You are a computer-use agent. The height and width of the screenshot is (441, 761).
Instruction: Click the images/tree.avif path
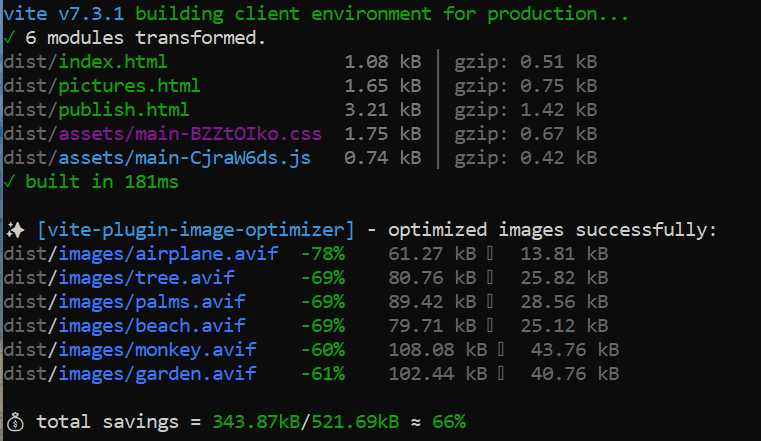(146, 278)
